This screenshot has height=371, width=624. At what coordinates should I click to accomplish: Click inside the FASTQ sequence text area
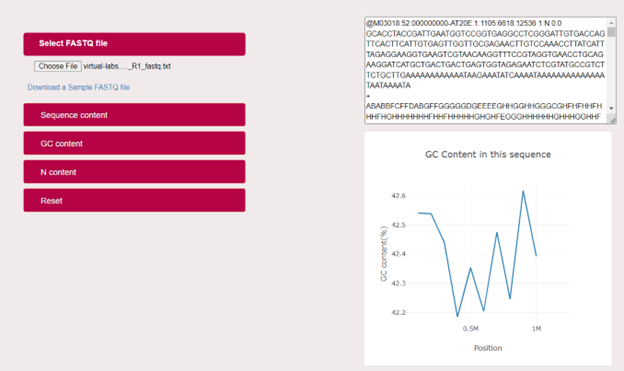pyautogui.click(x=486, y=70)
